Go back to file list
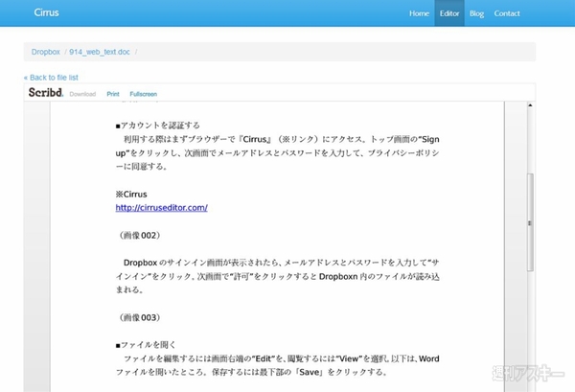Image resolution: width=575 pixels, height=392 pixels. tap(51, 78)
